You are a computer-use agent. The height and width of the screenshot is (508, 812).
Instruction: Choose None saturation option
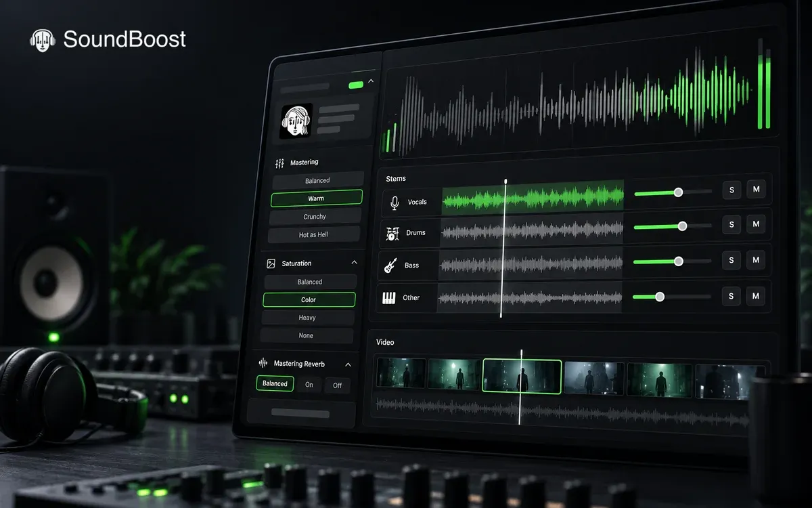[306, 336]
